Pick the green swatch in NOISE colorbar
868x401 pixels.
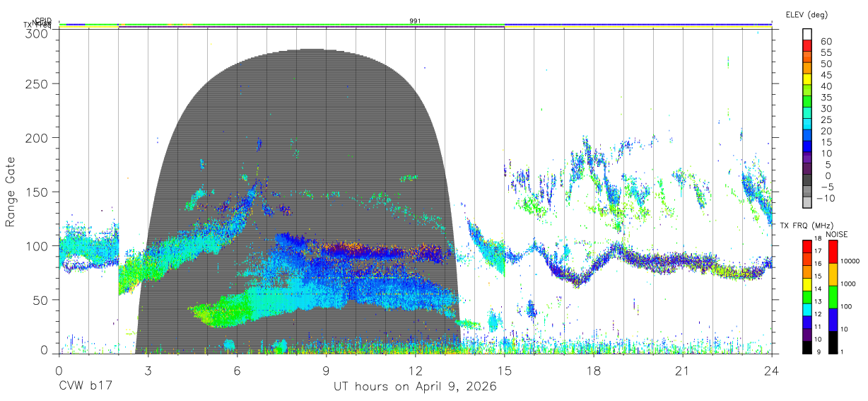coord(833,297)
